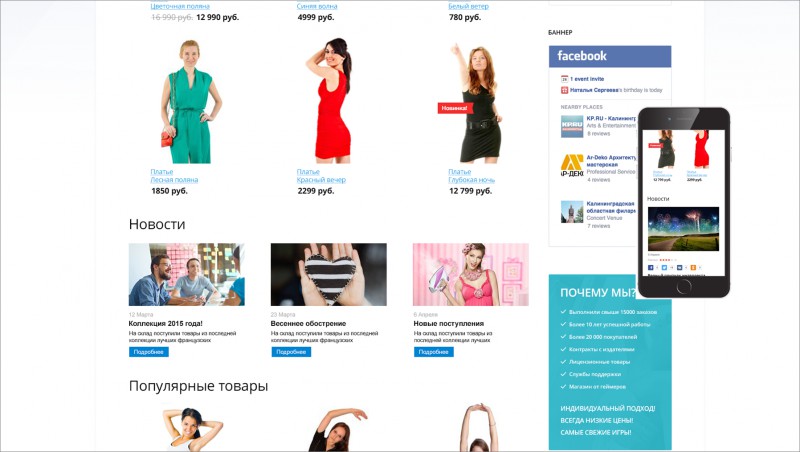Click the Twitter share icon on phone
The height and width of the screenshot is (452, 800).
pos(664,267)
